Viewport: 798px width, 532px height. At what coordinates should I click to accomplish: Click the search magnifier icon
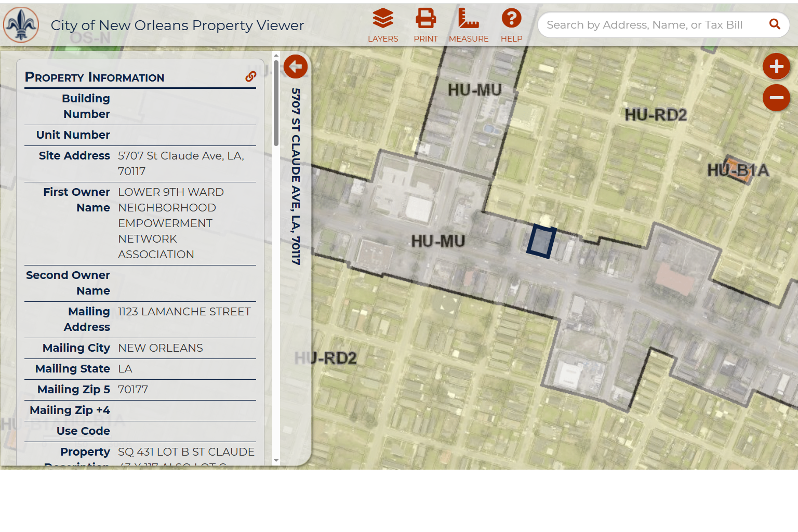[775, 24]
